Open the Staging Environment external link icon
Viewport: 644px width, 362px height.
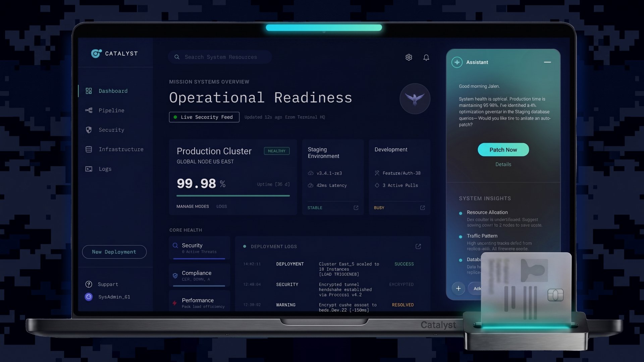pos(356,208)
